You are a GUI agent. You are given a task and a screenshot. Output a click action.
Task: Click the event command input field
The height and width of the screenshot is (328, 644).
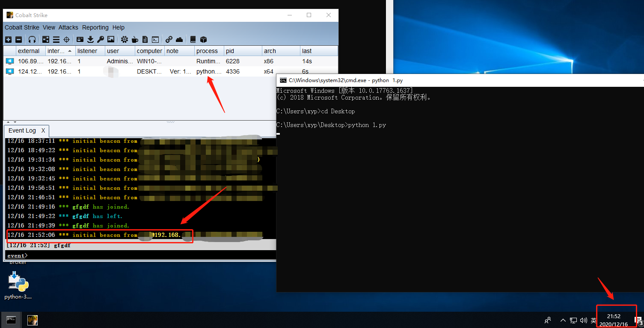click(150, 255)
